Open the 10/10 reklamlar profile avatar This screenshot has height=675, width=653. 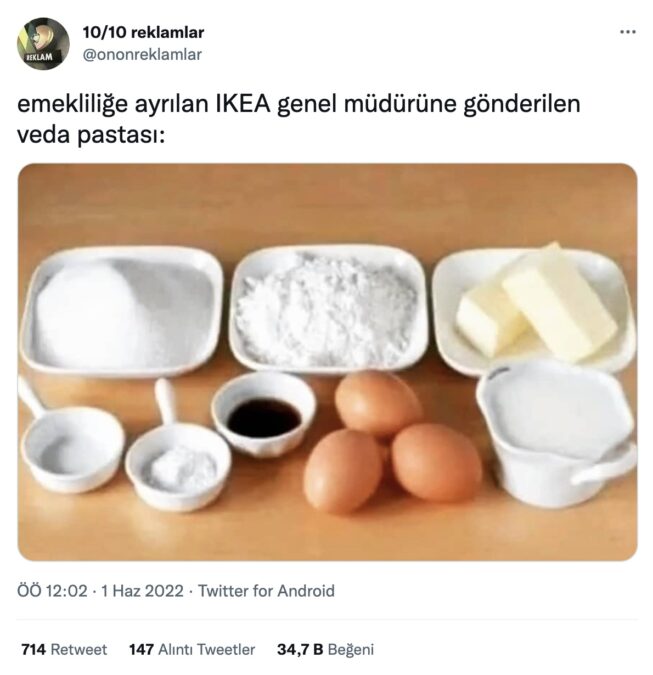point(43,43)
